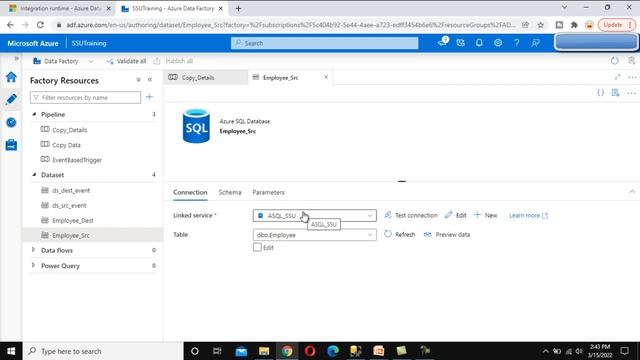The image size is (640, 360).
Task: Click New linked service button
Action: tap(485, 215)
